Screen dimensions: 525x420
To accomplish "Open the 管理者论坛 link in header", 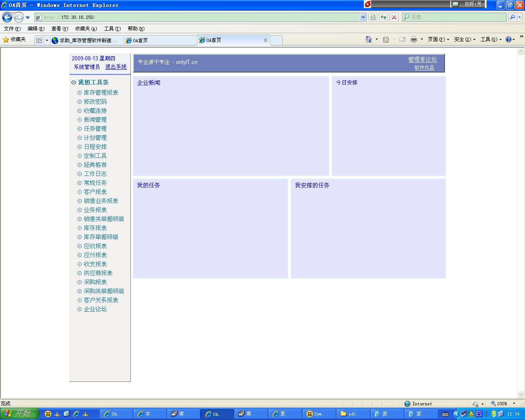I will pos(422,59).
